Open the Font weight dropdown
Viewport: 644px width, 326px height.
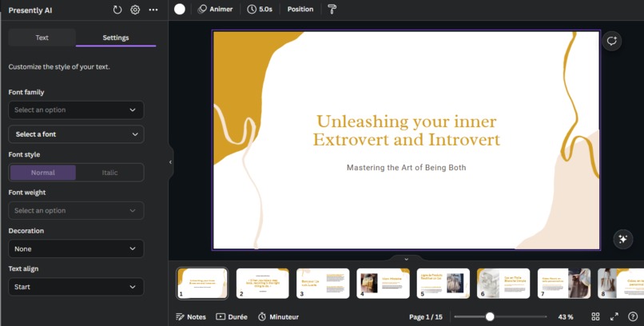(x=76, y=211)
